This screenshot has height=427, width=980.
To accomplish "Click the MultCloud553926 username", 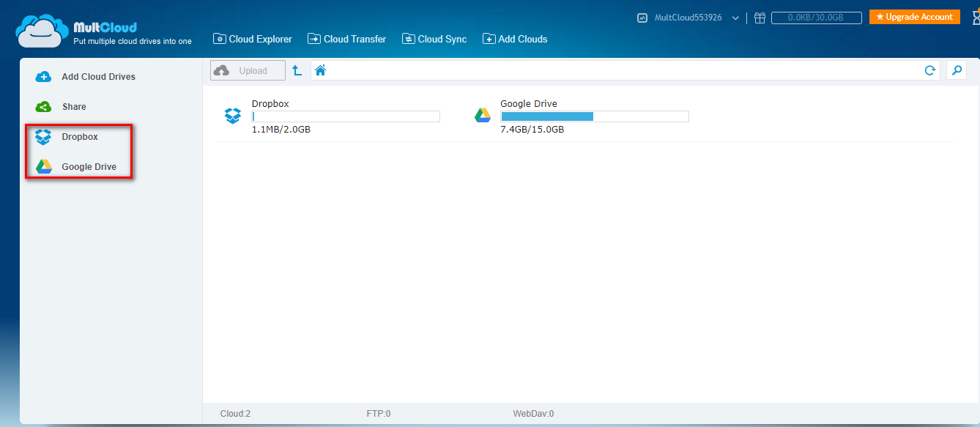I will (688, 18).
